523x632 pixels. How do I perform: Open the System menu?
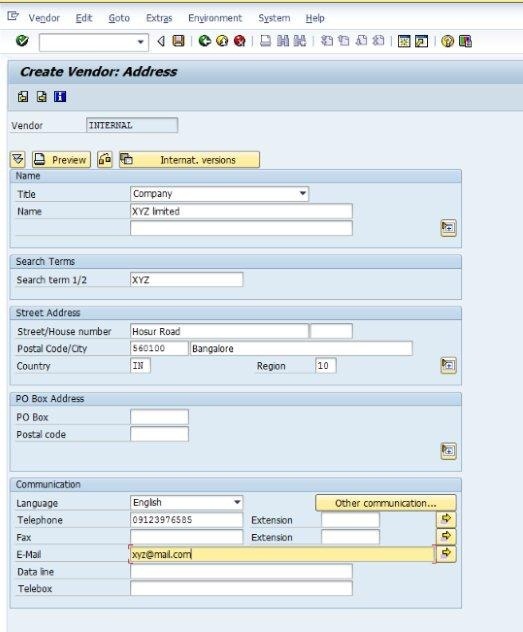(x=274, y=18)
